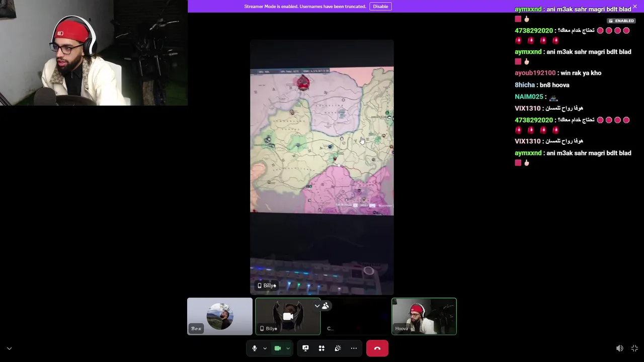Click the speaker volume icon
The image size is (644, 362).
[620, 348]
